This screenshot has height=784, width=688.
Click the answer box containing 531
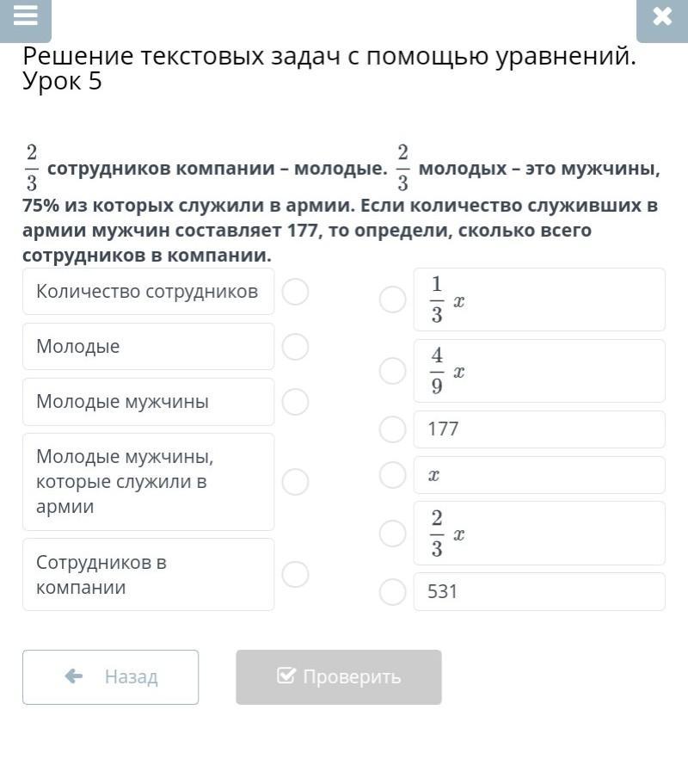point(539,592)
